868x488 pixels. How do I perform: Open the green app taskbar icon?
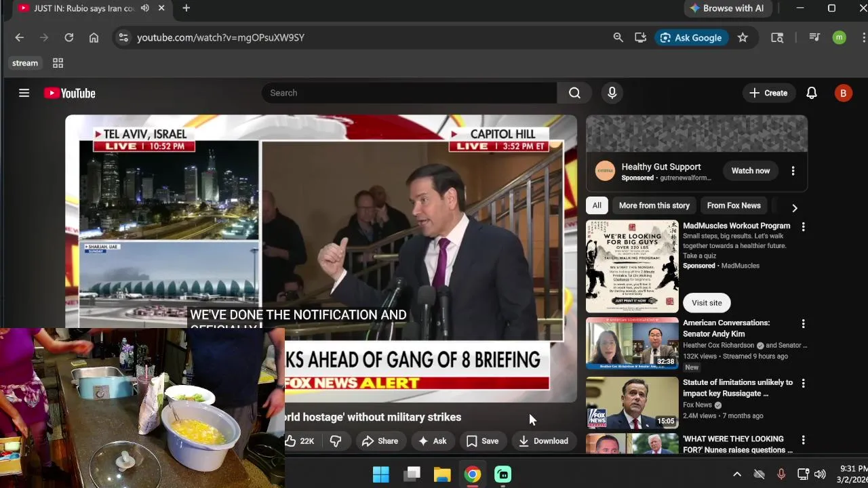[503, 474]
